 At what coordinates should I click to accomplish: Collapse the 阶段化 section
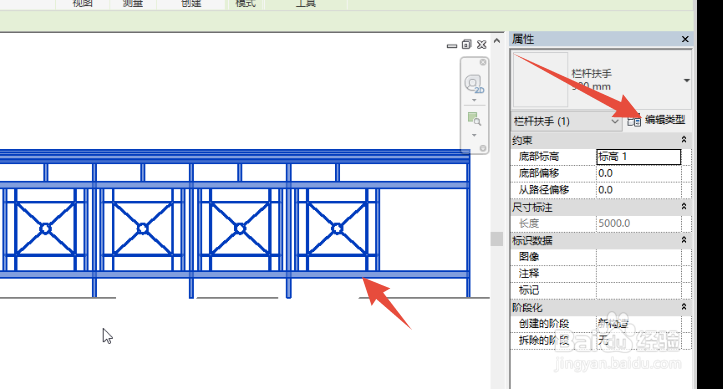[x=684, y=306]
